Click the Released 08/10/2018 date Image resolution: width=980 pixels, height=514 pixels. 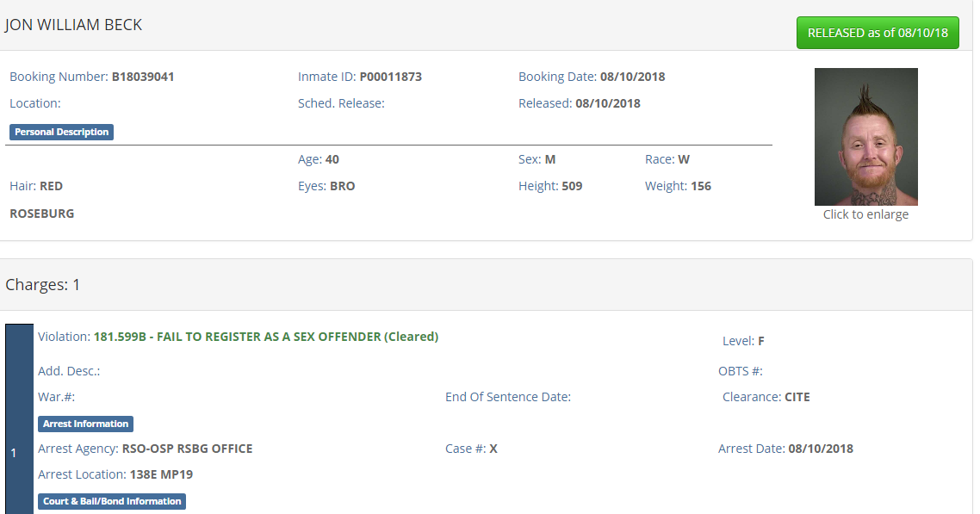[x=607, y=103]
